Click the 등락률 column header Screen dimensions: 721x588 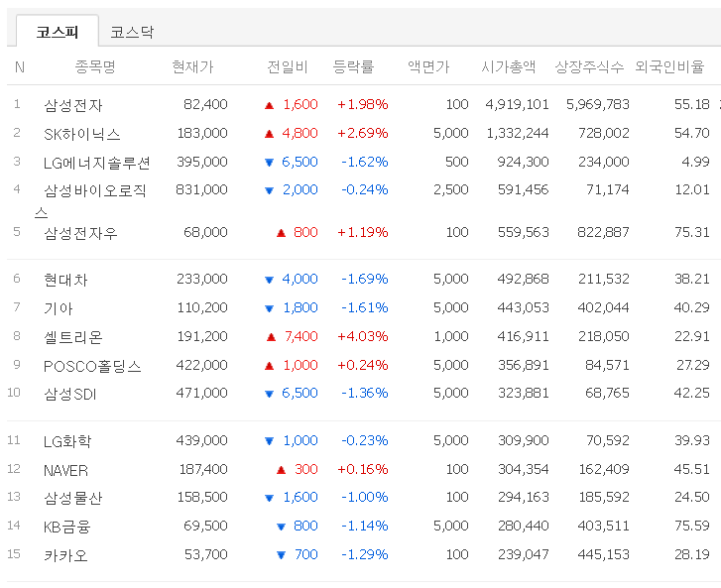coord(353,67)
